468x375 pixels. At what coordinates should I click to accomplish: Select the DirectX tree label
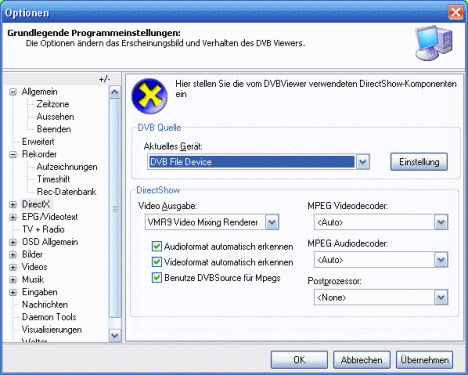pyautogui.click(x=36, y=204)
